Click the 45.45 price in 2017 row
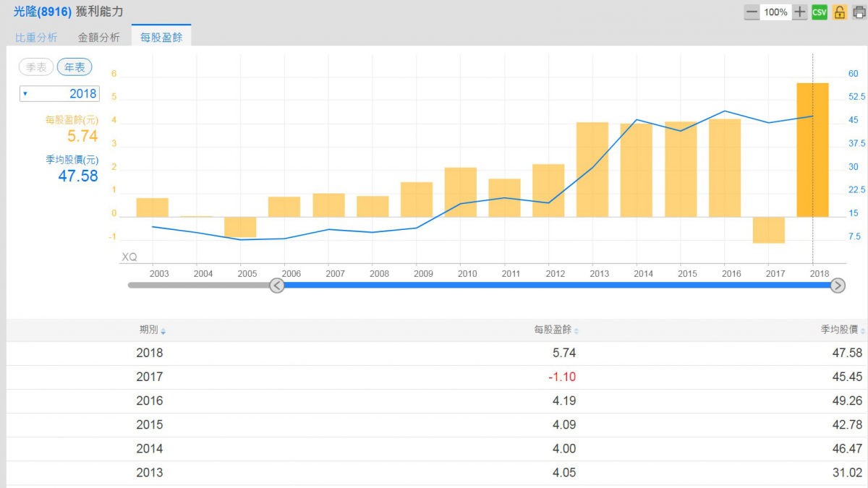Image resolution: width=868 pixels, height=488 pixels. click(x=848, y=377)
